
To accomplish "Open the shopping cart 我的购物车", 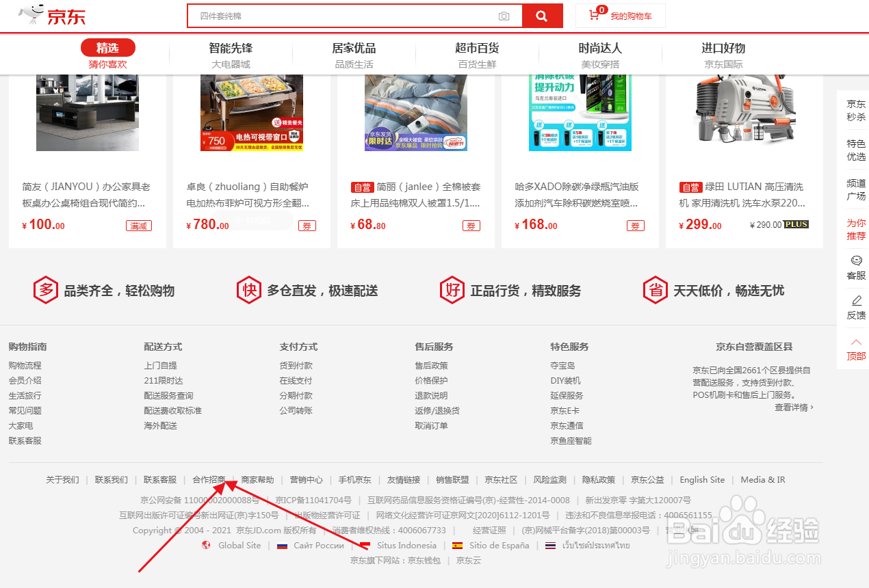I will (x=620, y=15).
